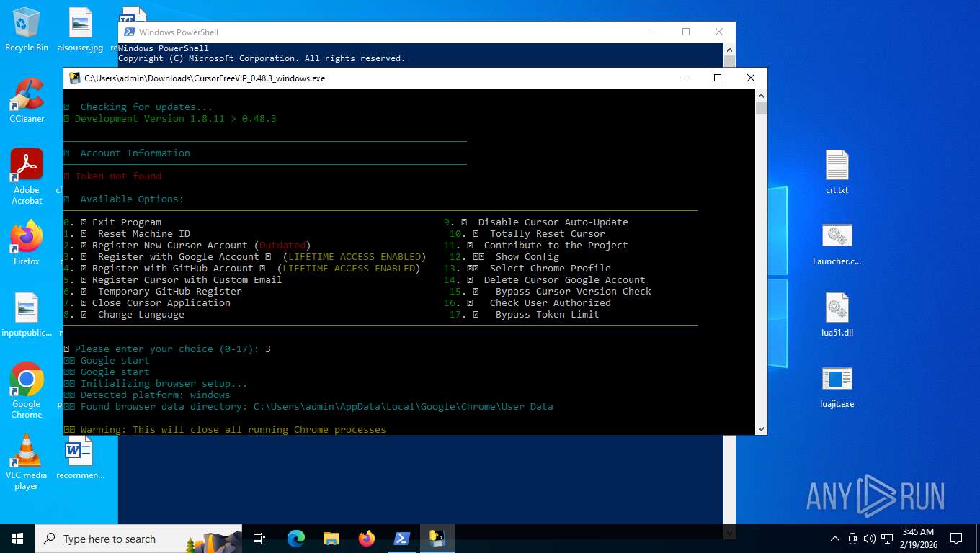
Task: Open File Explorer from the taskbar
Action: point(331,539)
